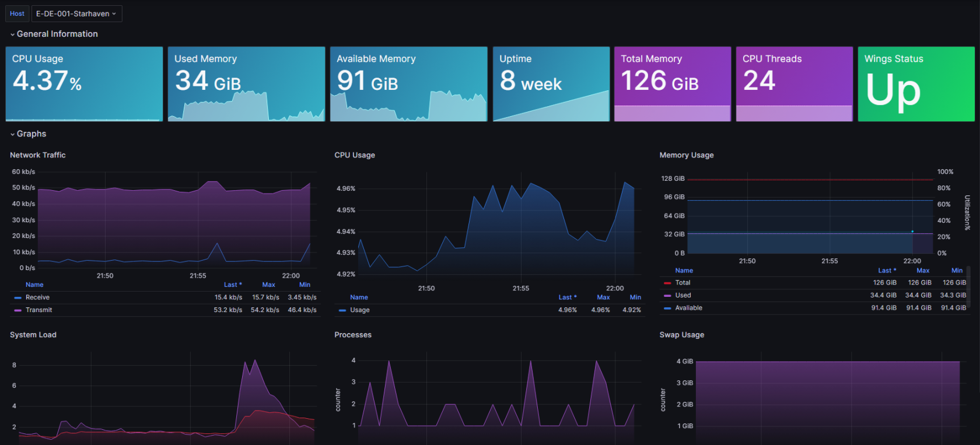Screen dimensions: 980x445
Task: Open the Processes panel title
Action: pyautogui.click(x=353, y=335)
